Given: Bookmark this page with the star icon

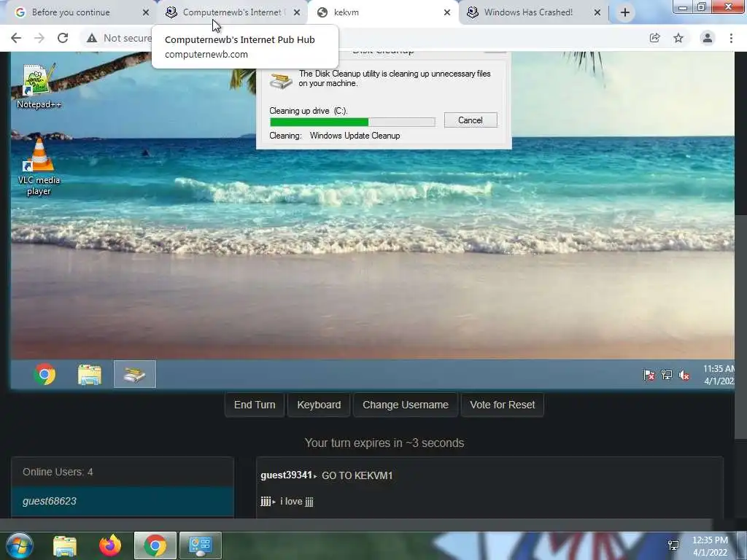Looking at the screenshot, I should 678,38.
